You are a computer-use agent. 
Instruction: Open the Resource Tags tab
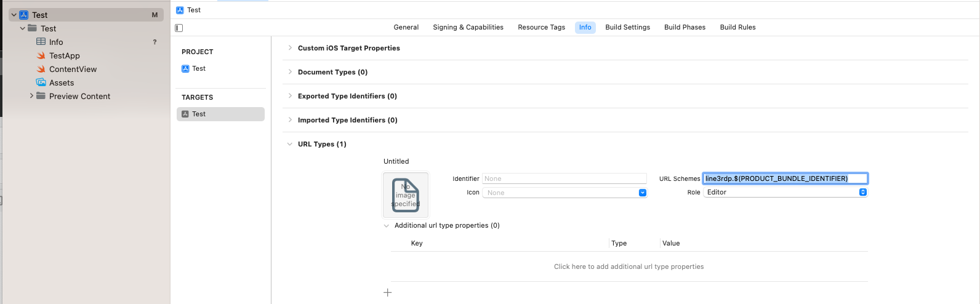(x=541, y=27)
